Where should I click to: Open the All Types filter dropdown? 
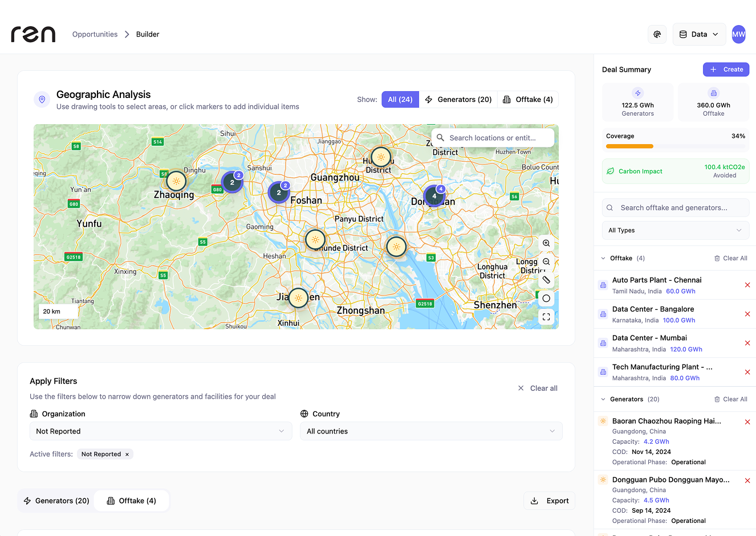(x=675, y=230)
